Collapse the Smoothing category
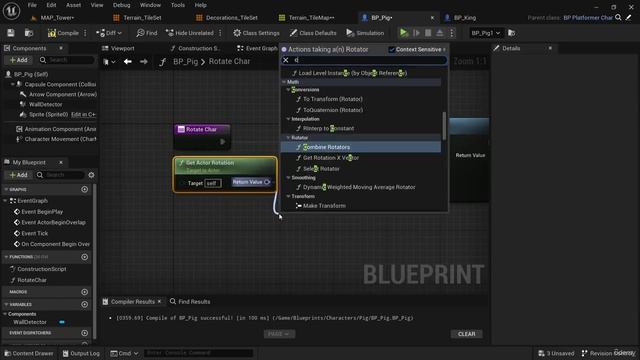The image size is (640, 360). pyautogui.click(x=288, y=178)
